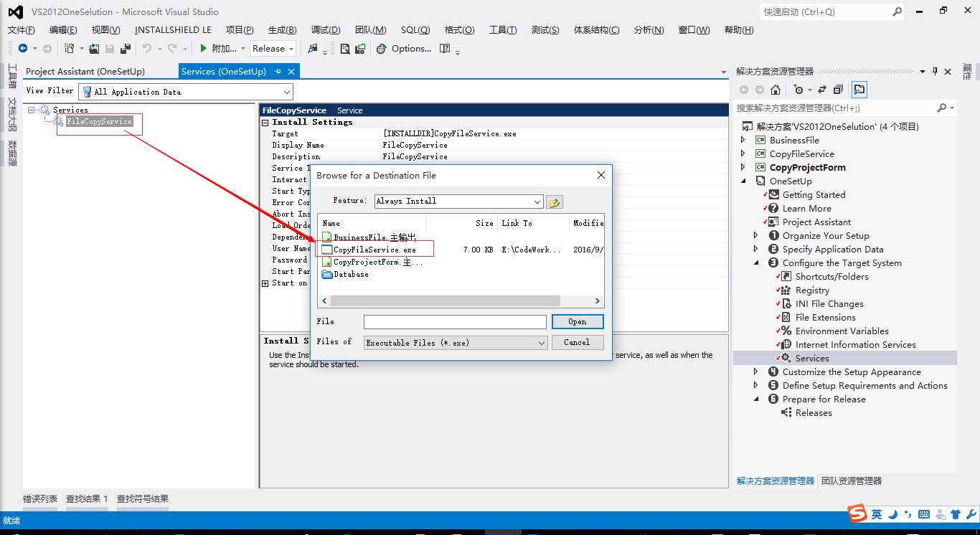Click the Save All toolbar icon
The height and width of the screenshot is (535, 980).
click(x=126, y=49)
